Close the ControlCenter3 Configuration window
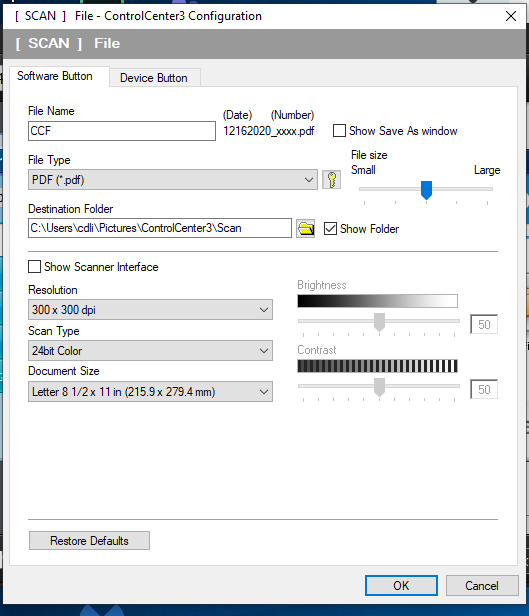The image size is (529, 616). [511, 16]
